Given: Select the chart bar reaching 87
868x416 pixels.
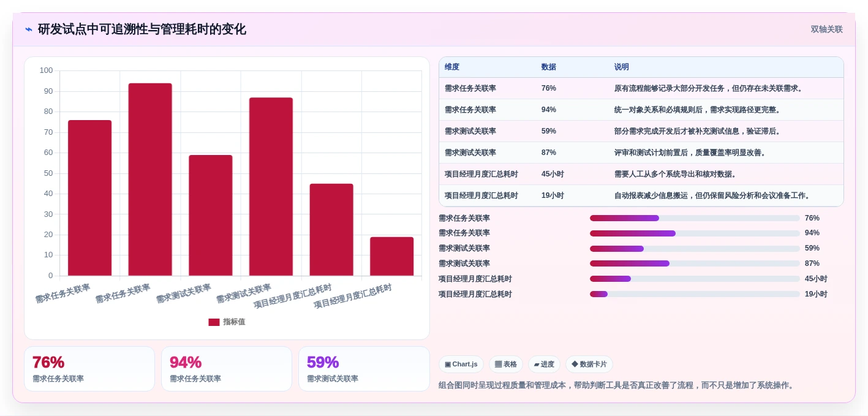Looking at the screenshot, I should [x=271, y=187].
